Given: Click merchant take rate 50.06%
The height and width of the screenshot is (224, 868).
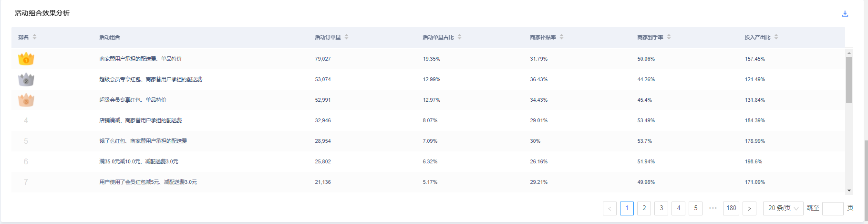Looking at the screenshot, I should (x=646, y=59).
